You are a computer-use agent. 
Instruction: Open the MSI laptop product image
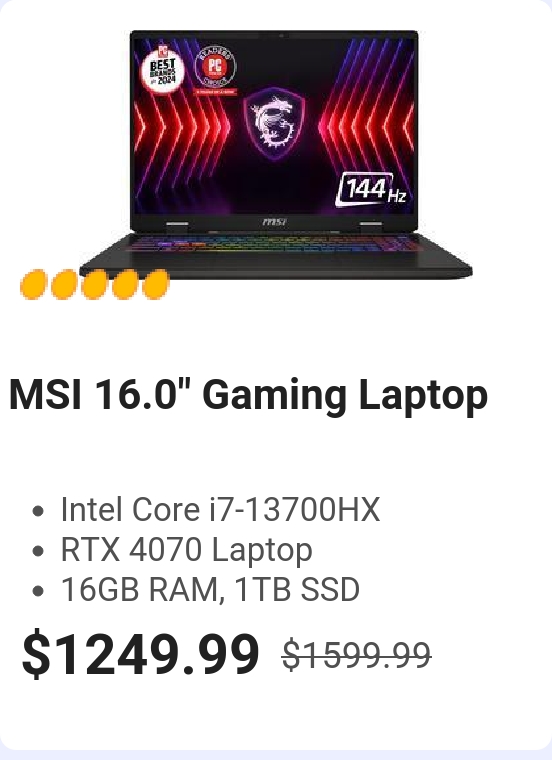tap(276, 154)
